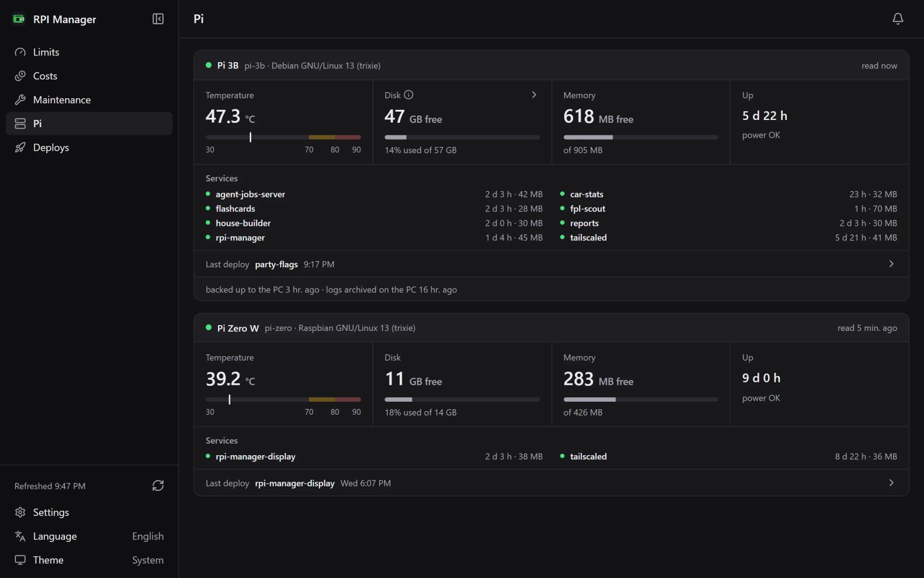924x578 pixels.
Task: Click the Pi 3B temperature gauge bar
Action: tap(283, 137)
